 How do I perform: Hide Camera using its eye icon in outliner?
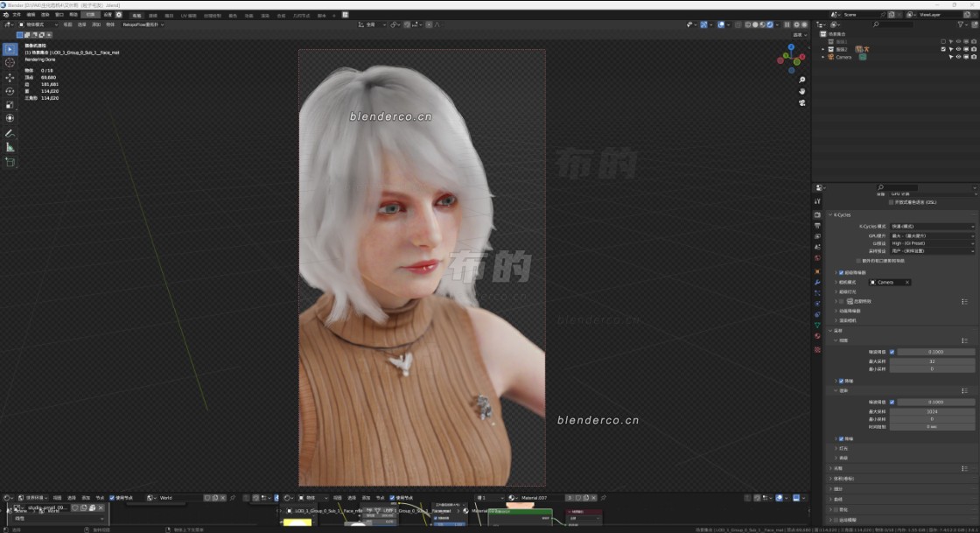(959, 57)
